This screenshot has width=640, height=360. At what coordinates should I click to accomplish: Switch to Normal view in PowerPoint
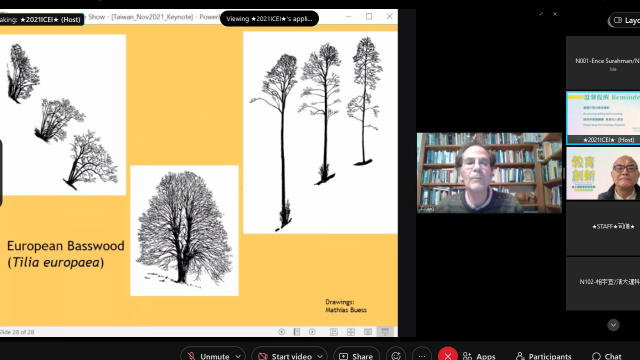[334, 332]
